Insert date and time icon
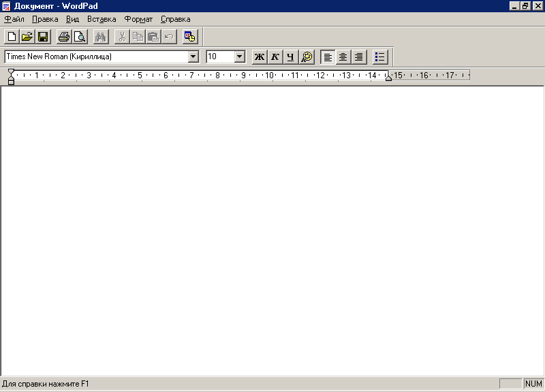This screenshot has height=392, width=545. pos(190,37)
